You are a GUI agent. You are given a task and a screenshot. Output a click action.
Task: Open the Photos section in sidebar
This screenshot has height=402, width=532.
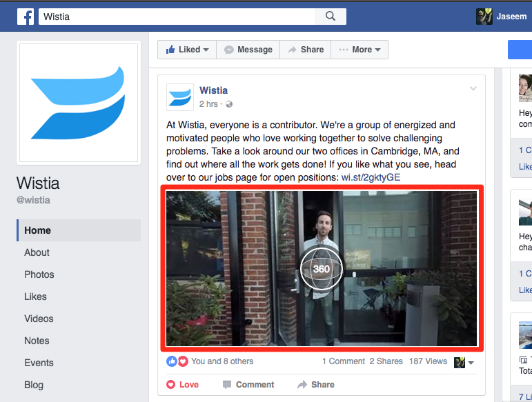coord(39,274)
